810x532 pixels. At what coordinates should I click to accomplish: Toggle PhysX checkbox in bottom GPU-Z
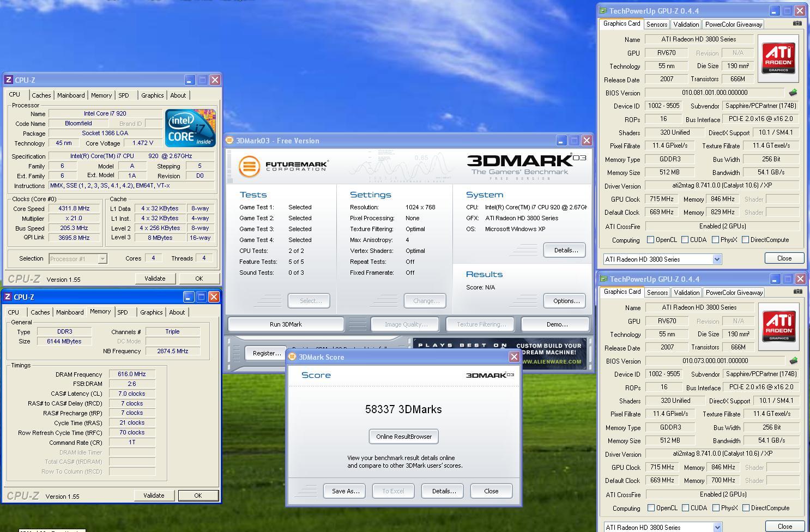tap(716, 507)
